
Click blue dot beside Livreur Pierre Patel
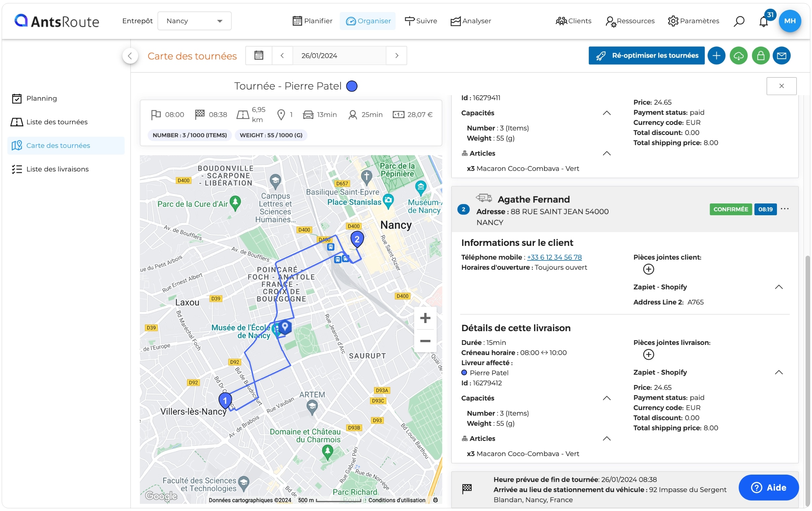(x=464, y=373)
